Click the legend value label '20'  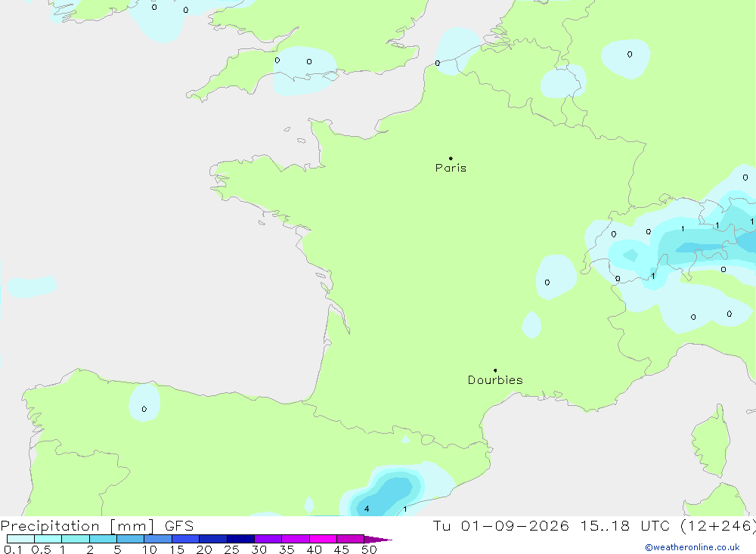204,549
